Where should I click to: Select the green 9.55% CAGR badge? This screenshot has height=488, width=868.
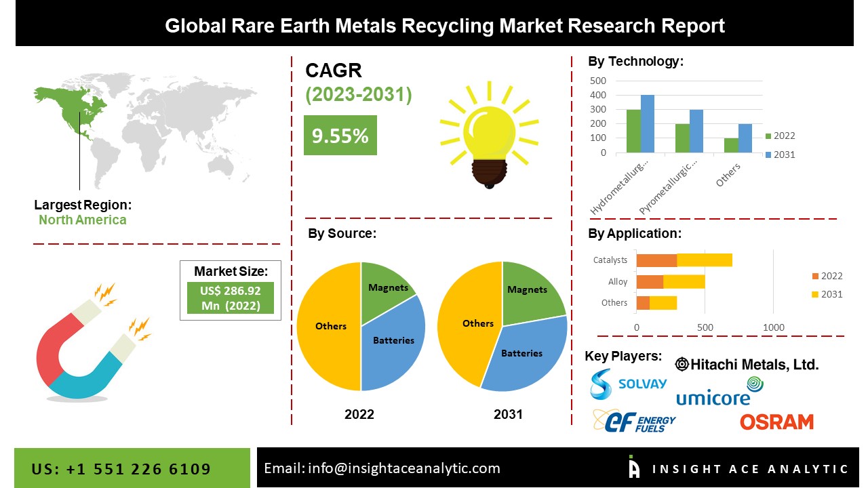pos(339,136)
